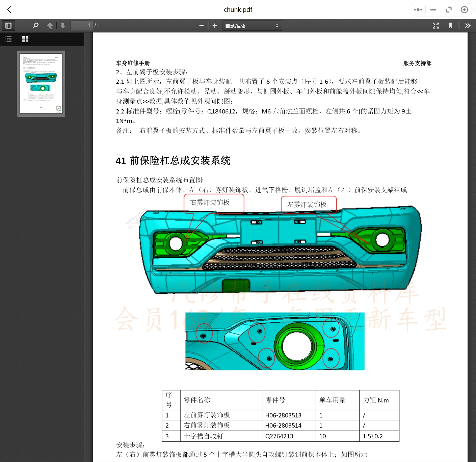Select the page 1 thumbnail
Image resolution: width=476 pixels, height=462 pixels.
(41, 83)
